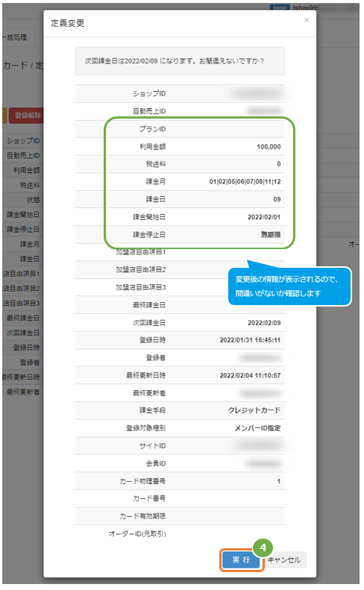Click the 登録者 label in the dialog
The width and height of the screenshot is (364, 590).
(156, 358)
